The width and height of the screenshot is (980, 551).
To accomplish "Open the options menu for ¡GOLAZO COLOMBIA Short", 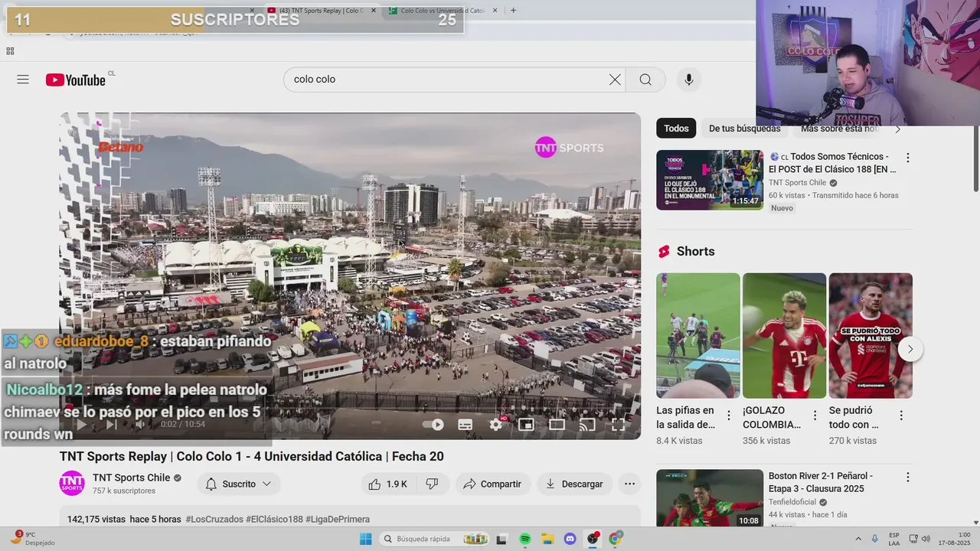I will point(815,416).
